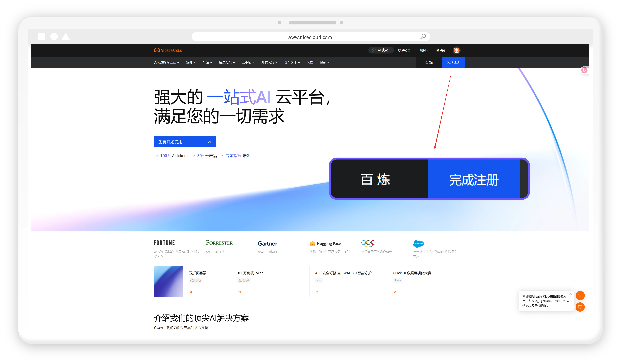Click the circle icon in browser chrome
This screenshot has width=621, height=364.
pyautogui.click(x=54, y=36)
